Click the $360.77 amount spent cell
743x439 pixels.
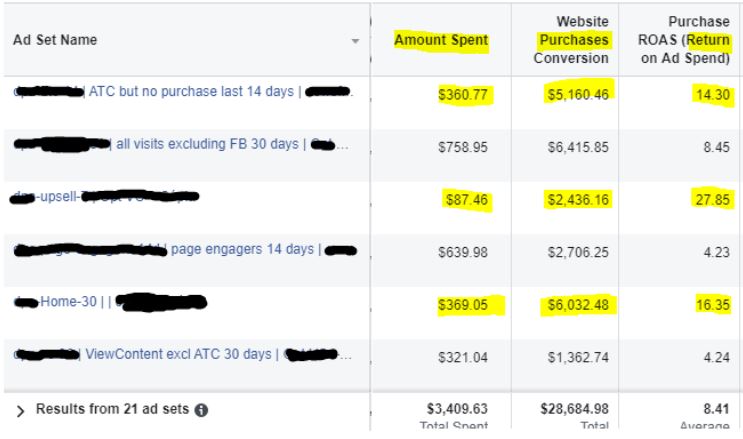coord(463,93)
